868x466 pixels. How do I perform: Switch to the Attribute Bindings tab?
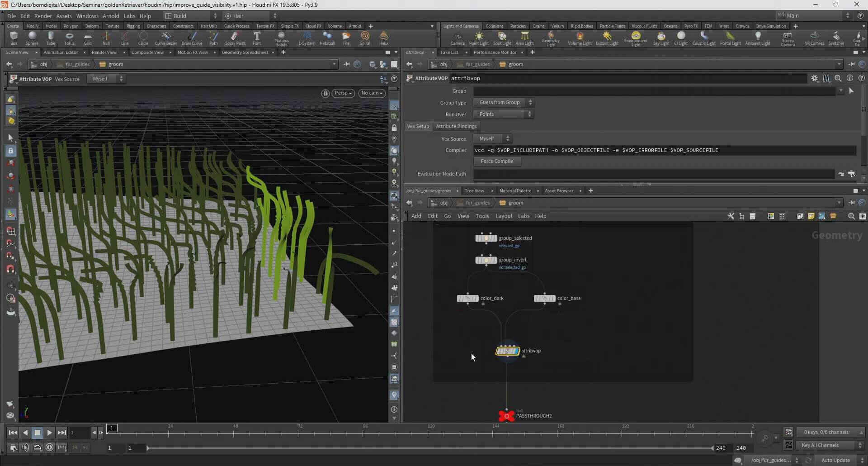[x=456, y=126]
